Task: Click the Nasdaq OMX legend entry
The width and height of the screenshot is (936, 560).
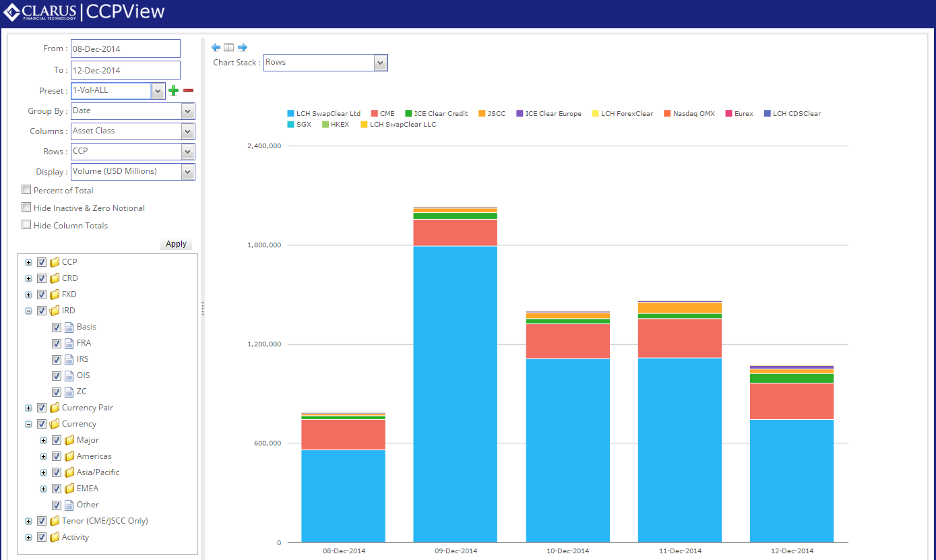Action: click(689, 113)
